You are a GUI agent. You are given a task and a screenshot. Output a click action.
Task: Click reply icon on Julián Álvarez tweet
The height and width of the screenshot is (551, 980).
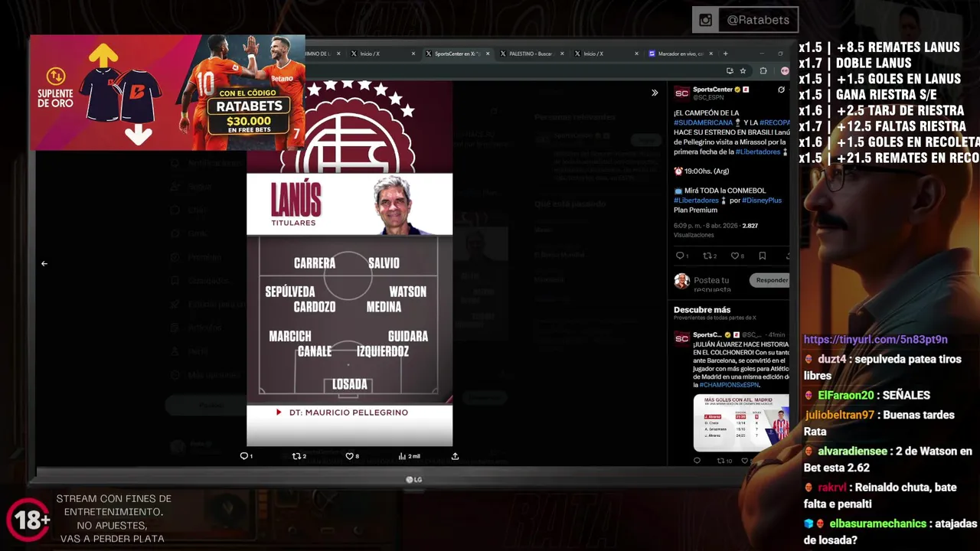(697, 461)
